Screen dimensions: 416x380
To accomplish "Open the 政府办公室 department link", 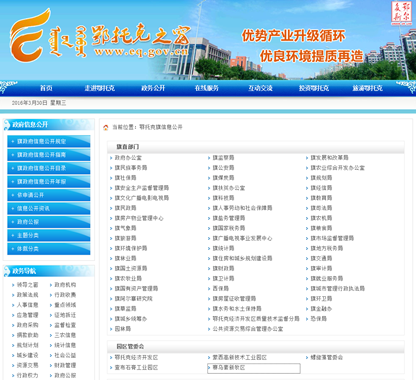I will (128, 158).
